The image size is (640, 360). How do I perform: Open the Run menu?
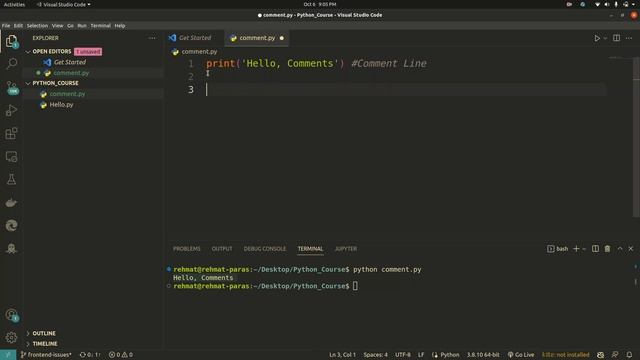point(82,26)
